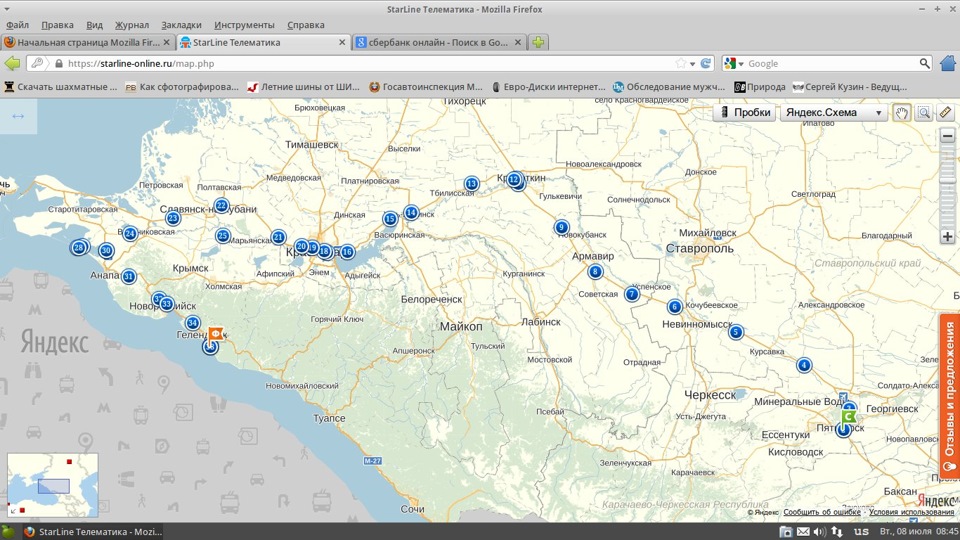Open the Журнал menu
This screenshot has width=960, height=540.
[x=132, y=25]
